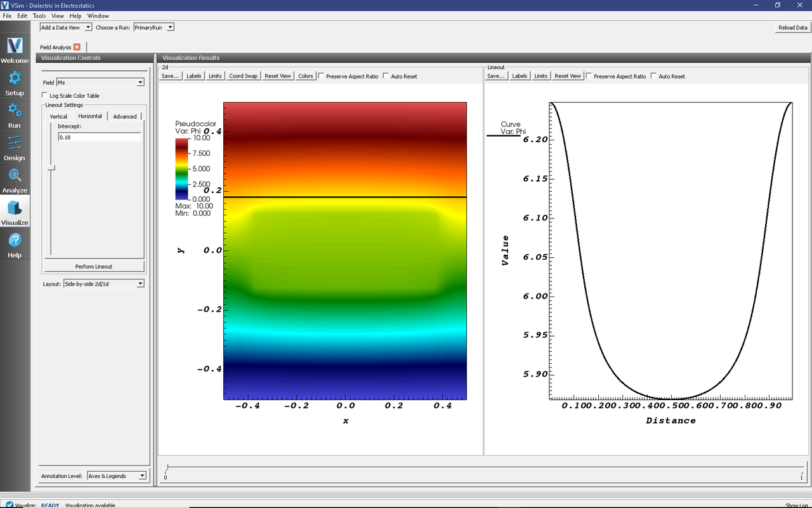Open the Tools menu
The height and width of the screenshot is (508, 812).
coord(39,16)
